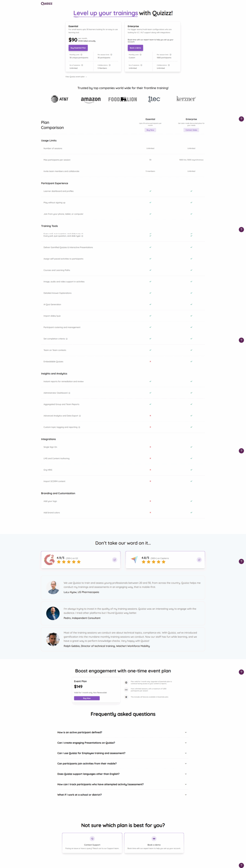
Task: Click info icon beside Custom topic tagging and reporting
Action: (79, 427)
